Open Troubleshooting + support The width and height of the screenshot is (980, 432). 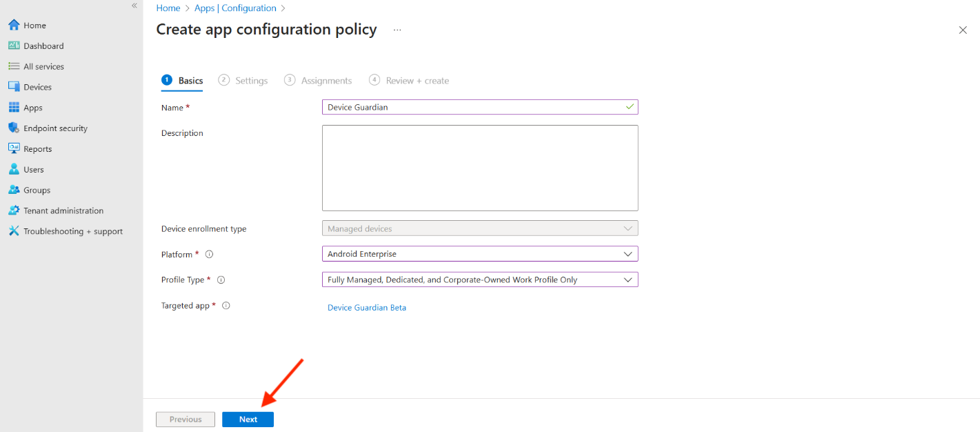point(72,232)
